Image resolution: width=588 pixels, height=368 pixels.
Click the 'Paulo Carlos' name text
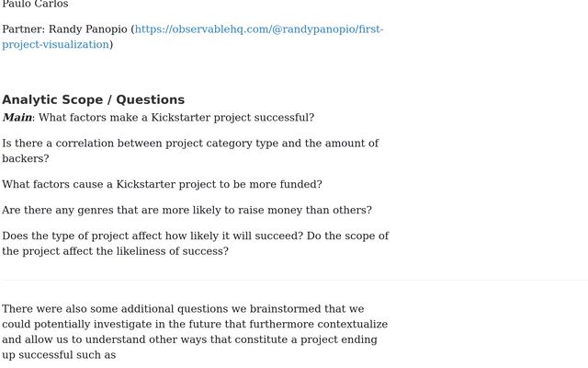35,4
